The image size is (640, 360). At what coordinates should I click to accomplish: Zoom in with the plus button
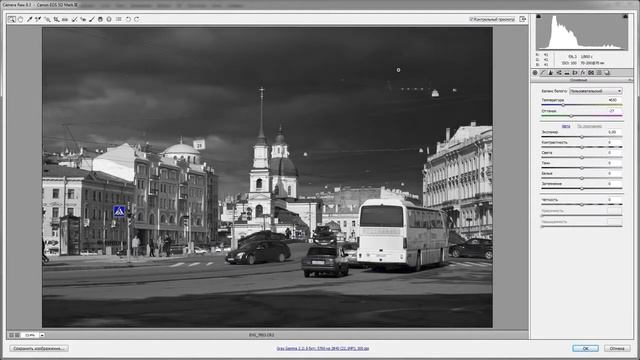[17, 335]
